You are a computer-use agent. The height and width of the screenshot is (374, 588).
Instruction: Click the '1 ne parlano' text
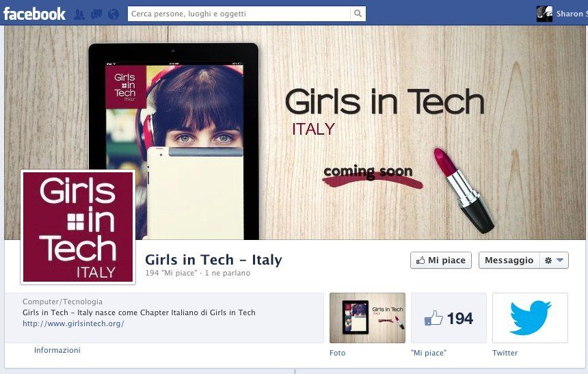[x=227, y=273]
